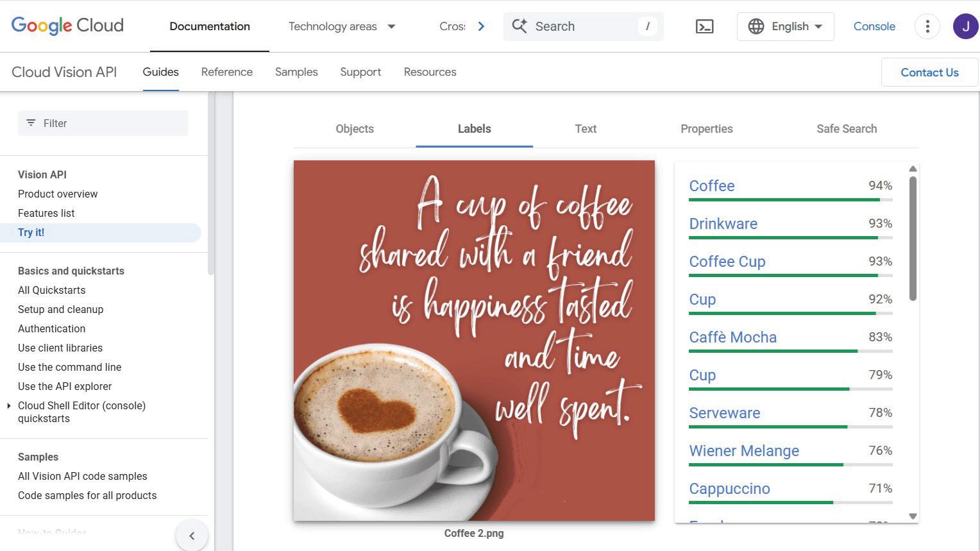Open Use the command line page
Image resolution: width=980 pixels, height=551 pixels.
pos(69,367)
